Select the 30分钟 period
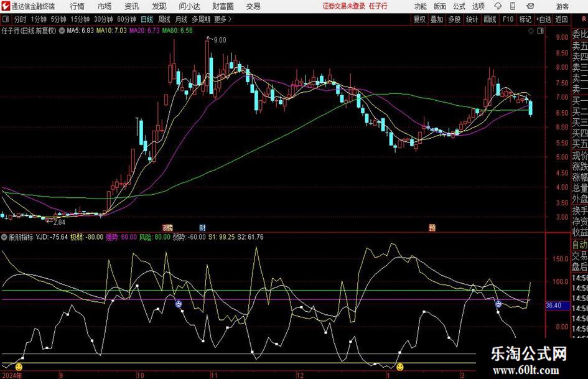Image resolution: width=588 pixels, height=379 pixels. (103, 19)
